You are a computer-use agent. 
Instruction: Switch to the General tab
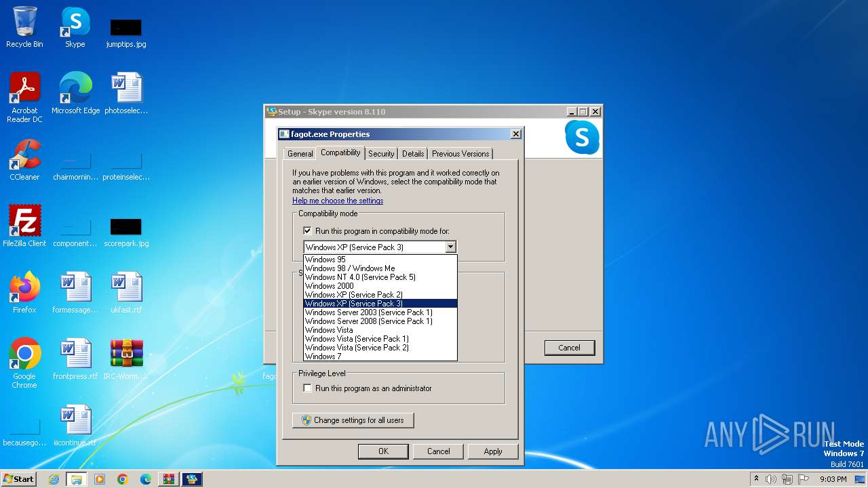click(x=300, y=154)
